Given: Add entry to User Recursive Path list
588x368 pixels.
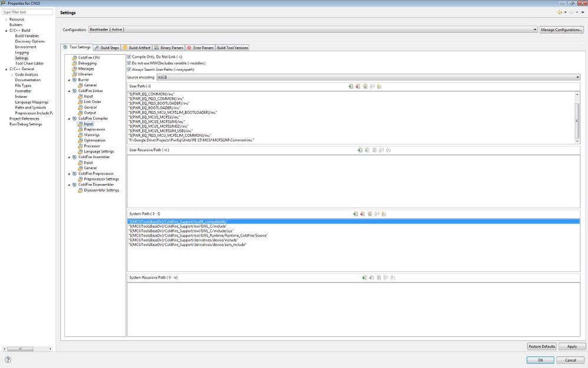Looking at the screenshot, I should pyautogui.click(x=360, y=150).
